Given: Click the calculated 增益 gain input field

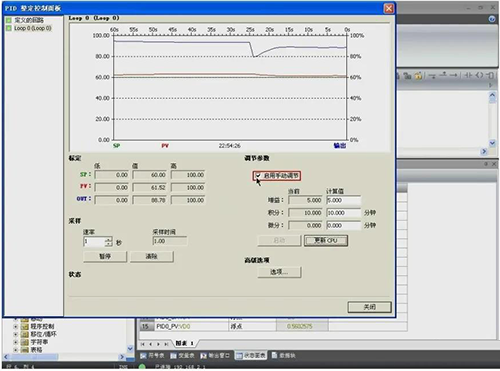Looking at the screenshot, I should point(344,200).
